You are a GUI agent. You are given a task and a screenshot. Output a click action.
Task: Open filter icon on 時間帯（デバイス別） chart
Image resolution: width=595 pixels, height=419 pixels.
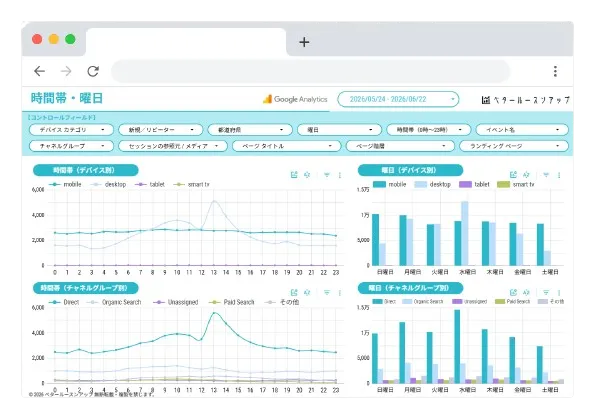327,175
